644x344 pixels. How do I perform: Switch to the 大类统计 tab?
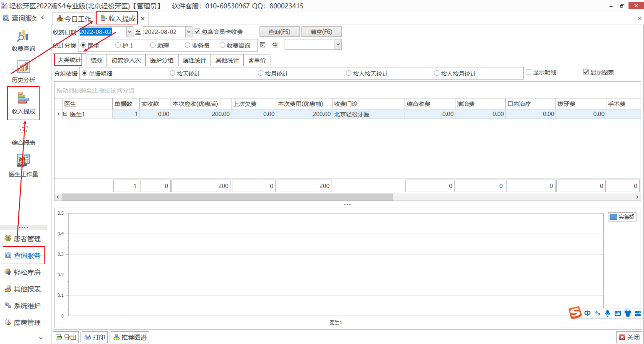69,60
